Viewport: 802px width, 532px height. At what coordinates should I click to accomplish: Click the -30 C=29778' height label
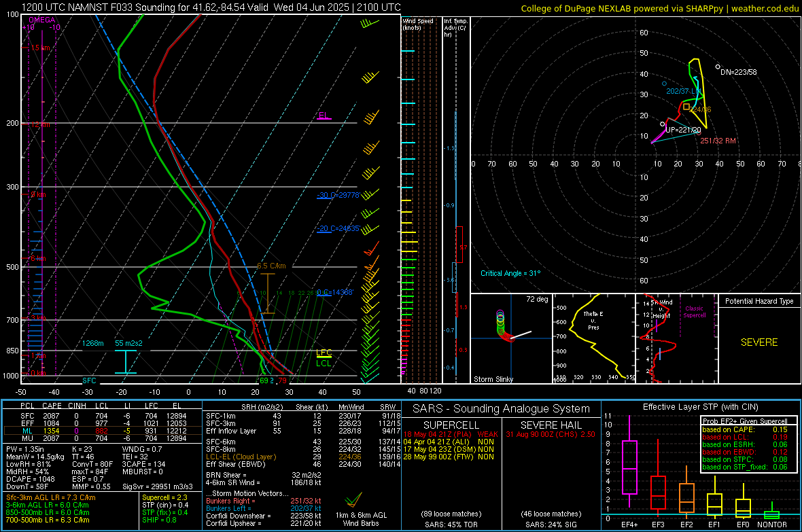click(x=339, y=195)
